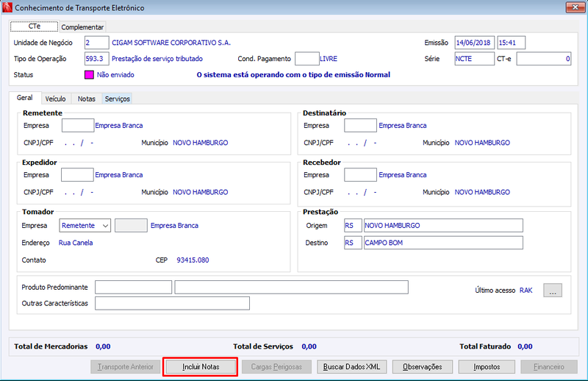Click the CT-e number field
The height and width of the screenshot is (381, 588).
pyautogui.click(x=544, y=59)
